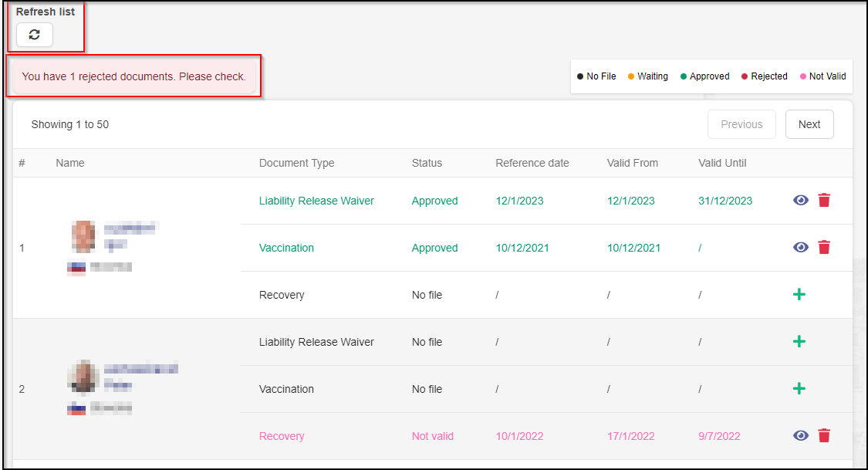Add Liability Release Waiver for person 2
Image resolution: width=868 pixels, height=470 pixels.
pyautogui.click(x=799, y=342)
